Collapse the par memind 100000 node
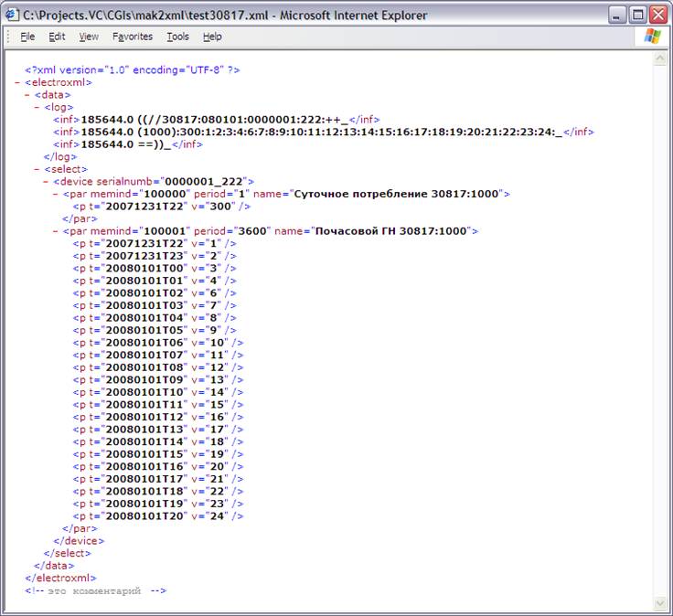Image resolution: width=673 pixels, height=616 pixels. tap(56, 194)
